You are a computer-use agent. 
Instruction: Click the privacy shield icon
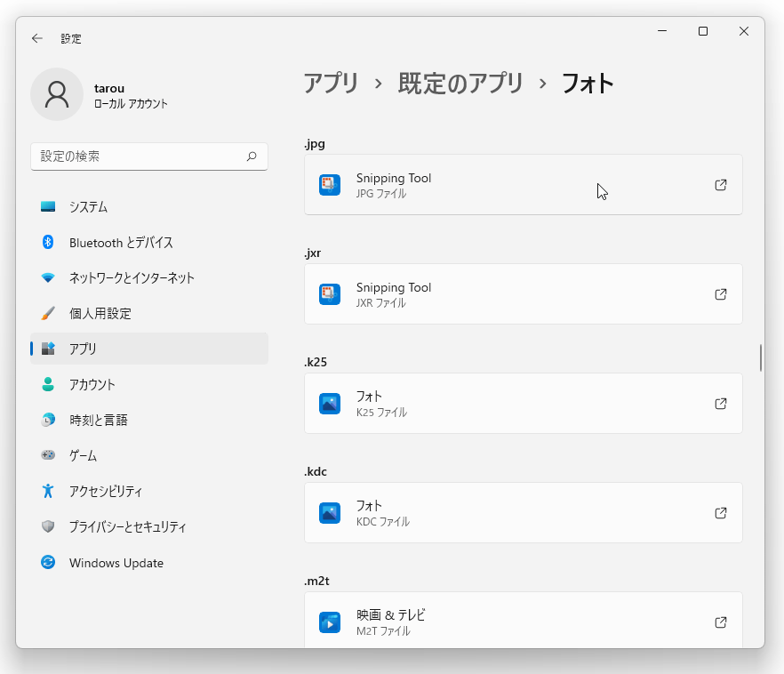click(x=48, y=526)
